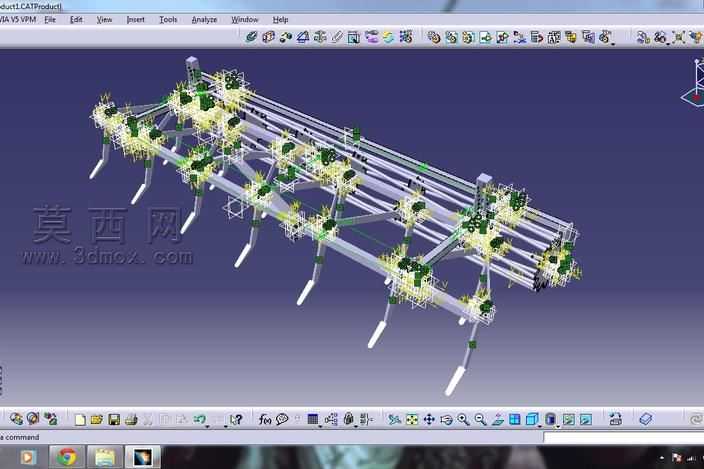
Task: Click the What's This help cursor icon
Action: (236, 420)
